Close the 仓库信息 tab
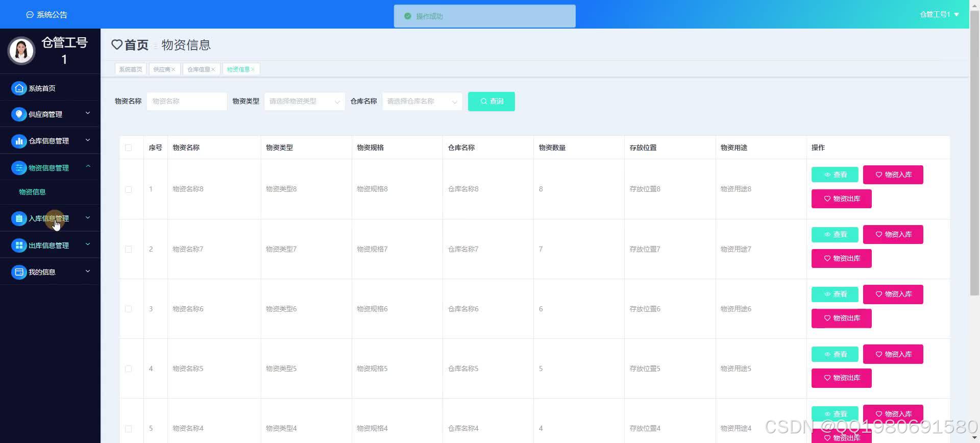980x443 pixels. (213, 69)
